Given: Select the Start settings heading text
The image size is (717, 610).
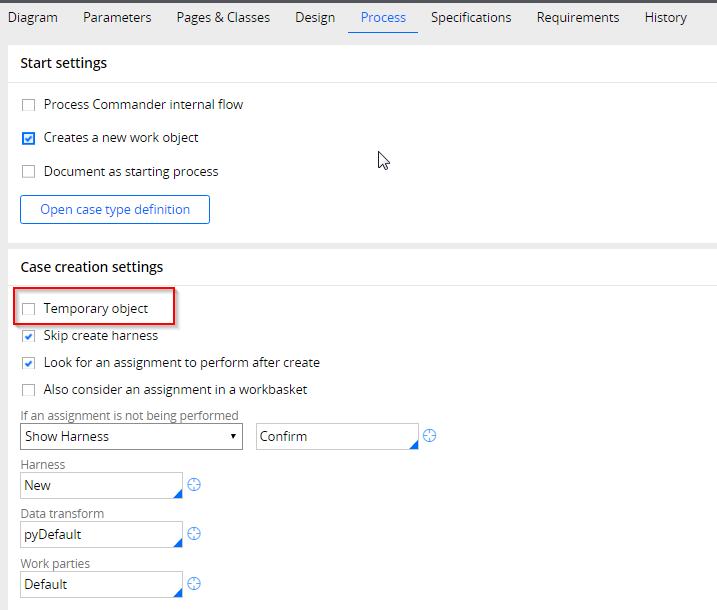Looking at the screenshot, I should pyautogui.click(x=64, y=63).
